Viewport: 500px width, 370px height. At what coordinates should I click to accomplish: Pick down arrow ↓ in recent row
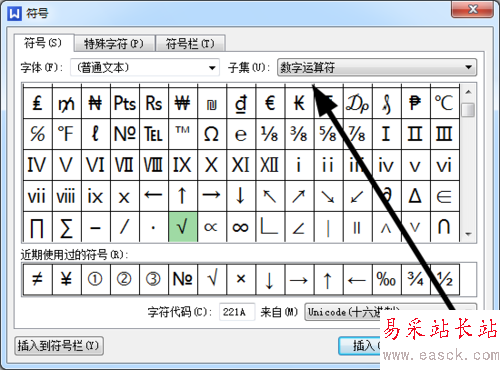coord(270,279)
